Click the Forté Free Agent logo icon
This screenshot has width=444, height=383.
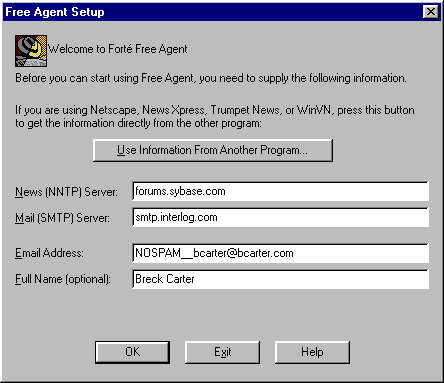(31, 51)
